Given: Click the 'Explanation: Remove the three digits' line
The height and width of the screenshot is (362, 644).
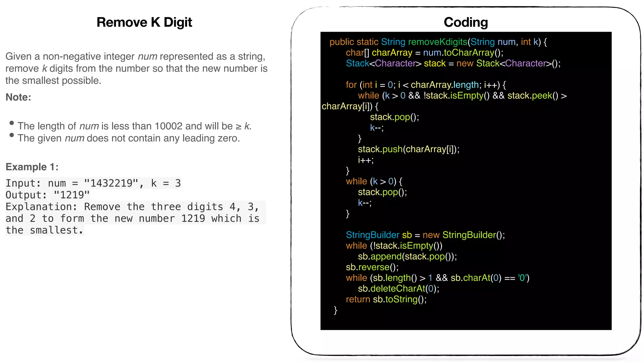Looking at the screenshot, I should click(132, 207).
